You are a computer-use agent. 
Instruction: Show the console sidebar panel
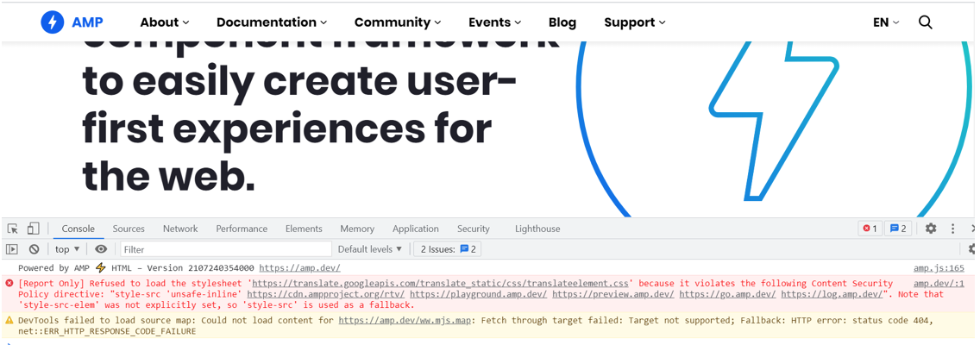(12, 249)
